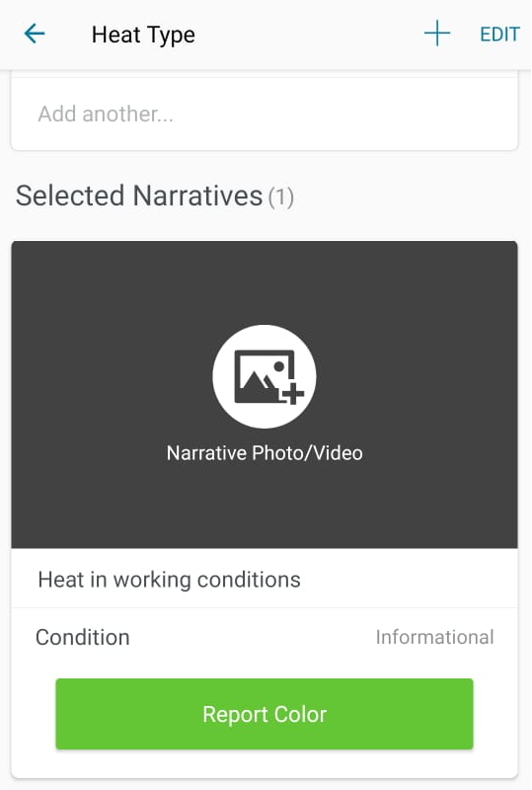This screenshot has height=790, width=532.
Task: Tap the Heat Type page title
Action: 143,36
